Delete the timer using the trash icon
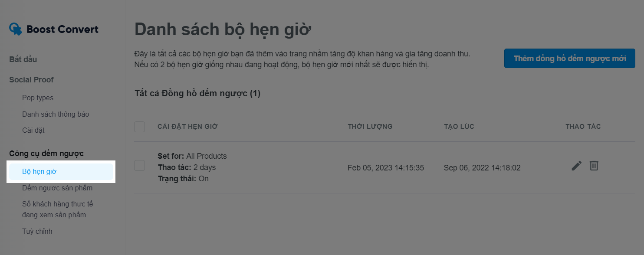Image resolution: width=644 pixels, height=255 pixels. tap(594, 166)
